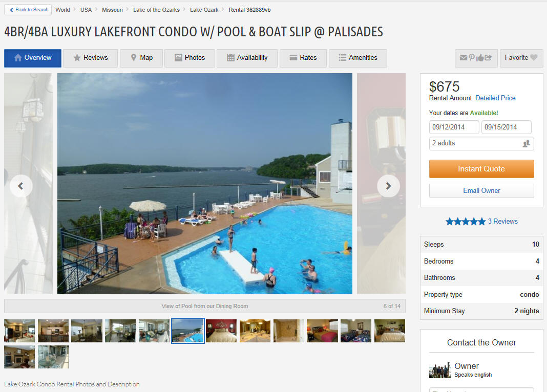The height and width of the screenshot is (392, 547).
Task: Show the next photo with the right arrow
Action: (388, 186)
